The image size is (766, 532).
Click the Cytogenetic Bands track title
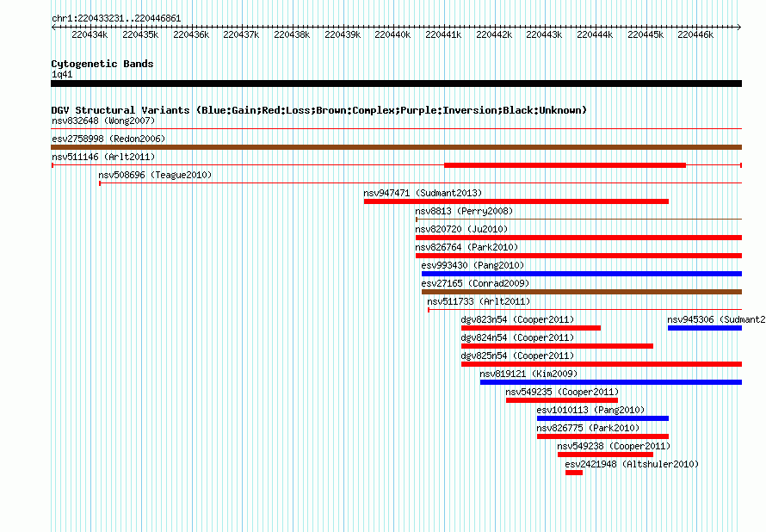(x=102, y=64)
